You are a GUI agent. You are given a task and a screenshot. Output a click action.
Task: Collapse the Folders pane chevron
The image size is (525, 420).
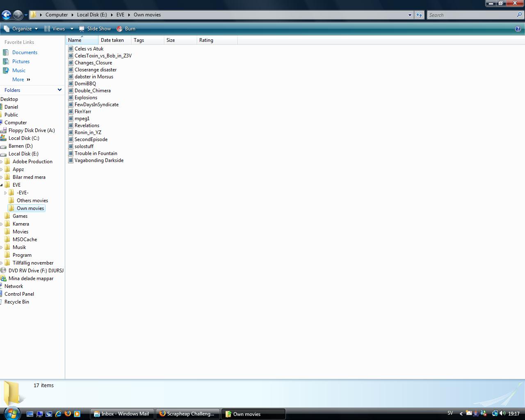pyautogui.click(x=59, y=90)
